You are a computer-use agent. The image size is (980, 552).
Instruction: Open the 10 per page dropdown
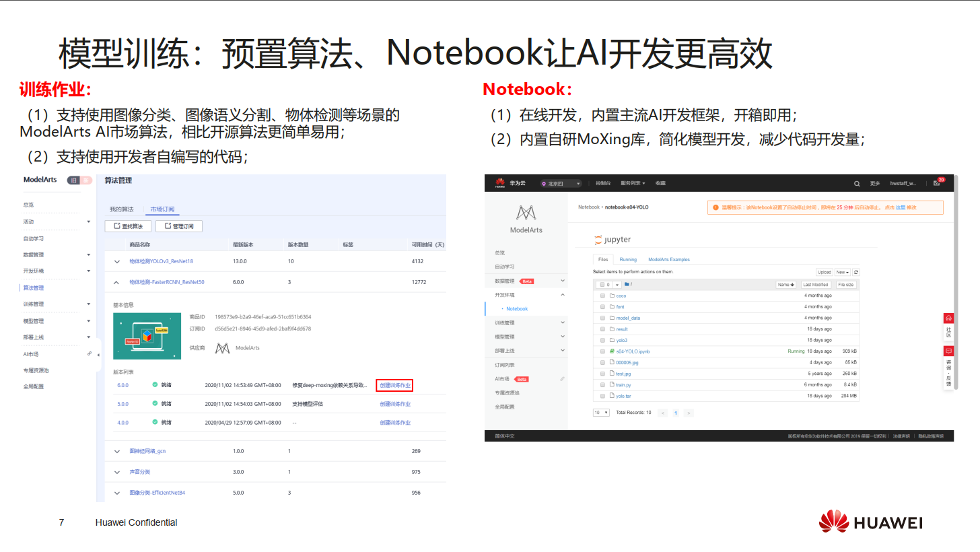(601, 413)
